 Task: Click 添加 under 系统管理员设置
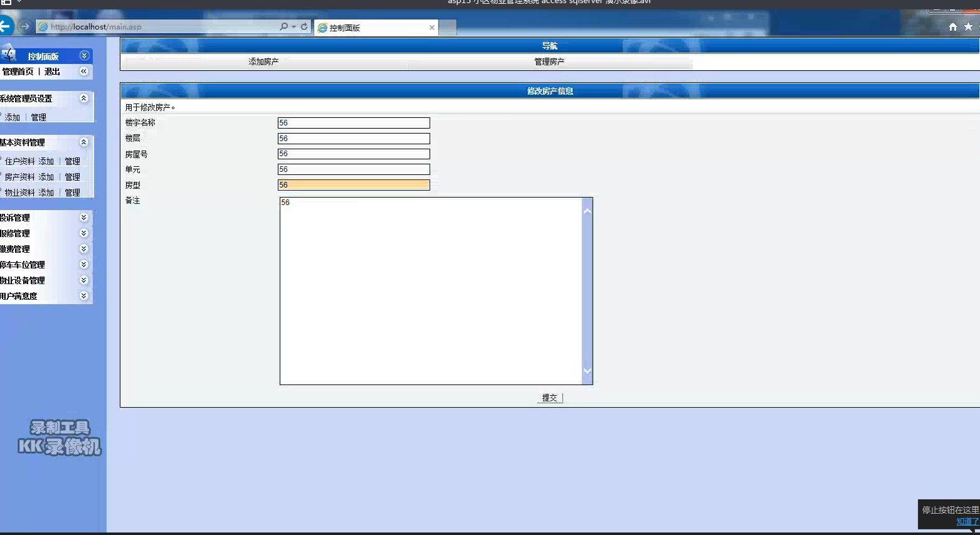pos(12,117)
